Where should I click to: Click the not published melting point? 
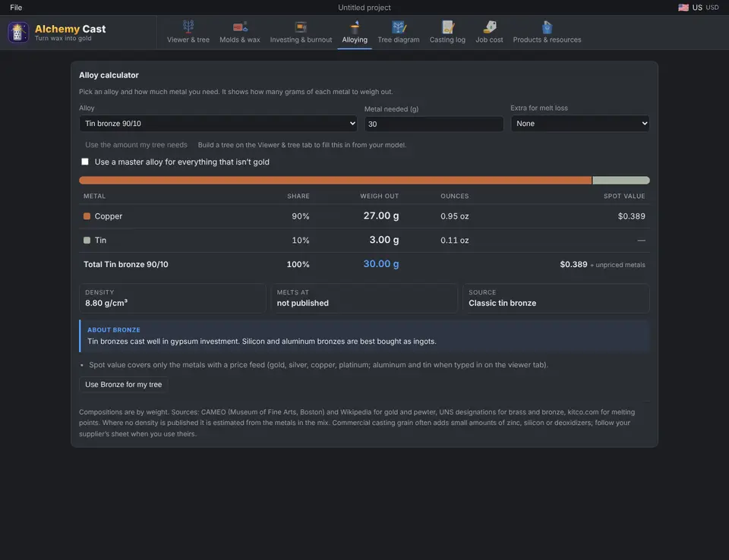pos(303,303)
